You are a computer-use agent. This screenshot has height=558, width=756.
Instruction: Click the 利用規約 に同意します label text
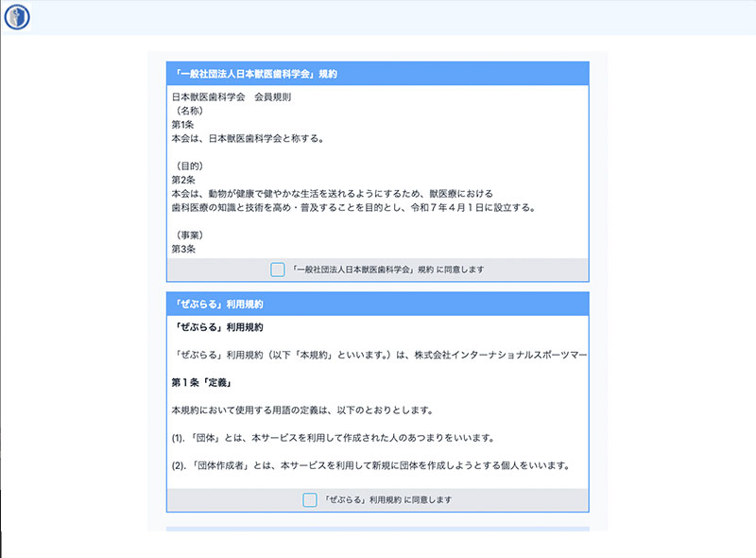(387, 499)
